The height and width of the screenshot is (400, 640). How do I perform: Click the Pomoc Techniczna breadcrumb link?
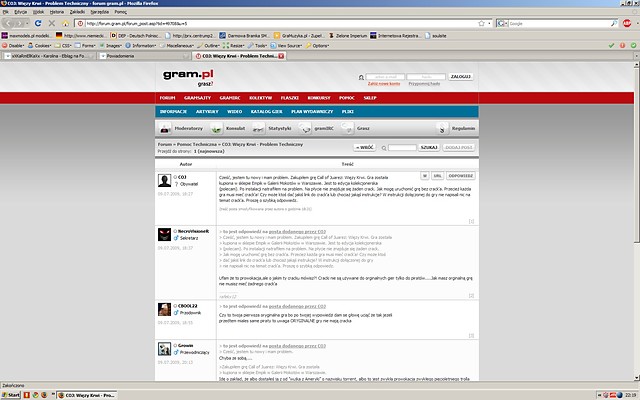point(197,144)
